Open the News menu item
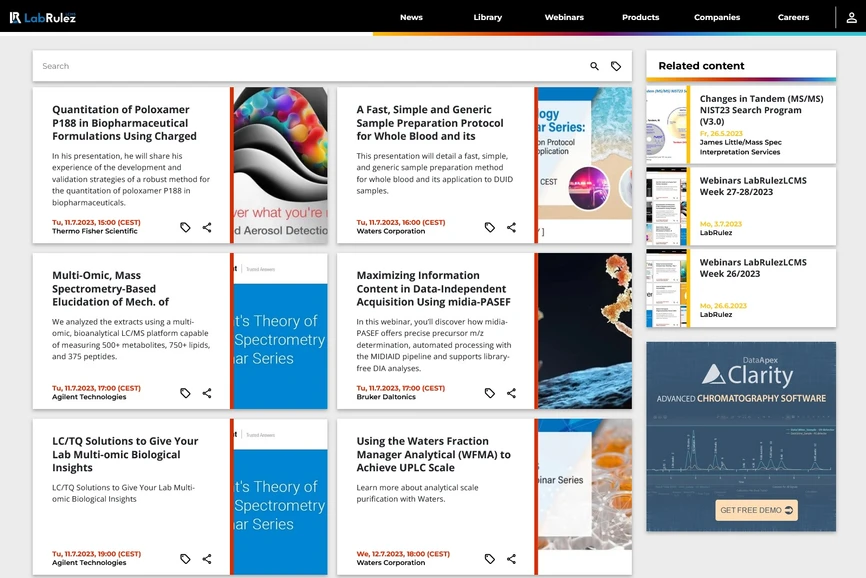This screenshot has width=866, height=578. (411, 17)
